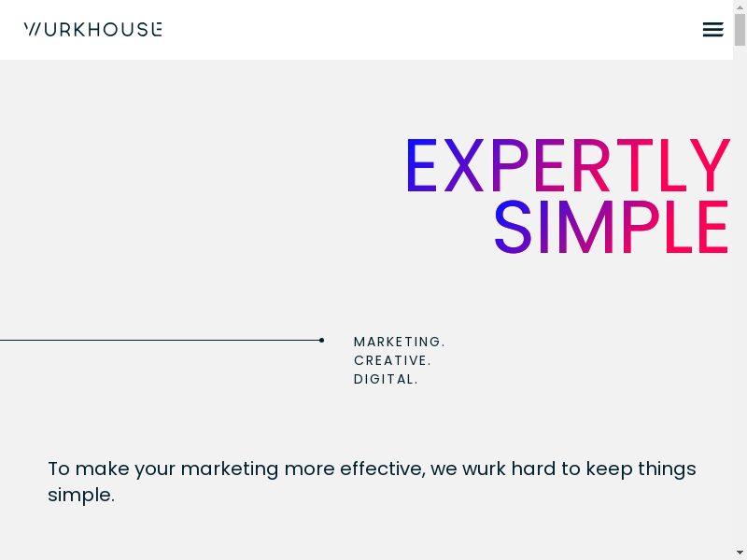Viewport: 747px width, 560px height.
Task: Click "simple." on the paragraph's last line
Action: point(81,495)
